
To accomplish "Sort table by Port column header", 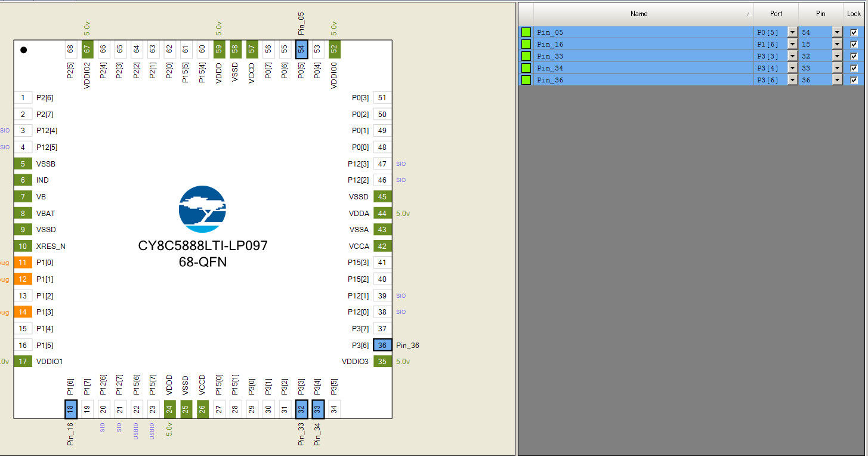I will [x=776, y=14].
